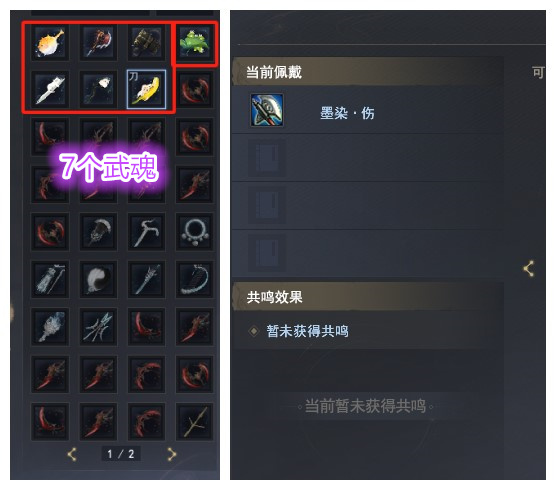The height and width of the screenshot is (490, 556).
Task: Click the 1 / 2 page indicator
Action: pos(121,454)
